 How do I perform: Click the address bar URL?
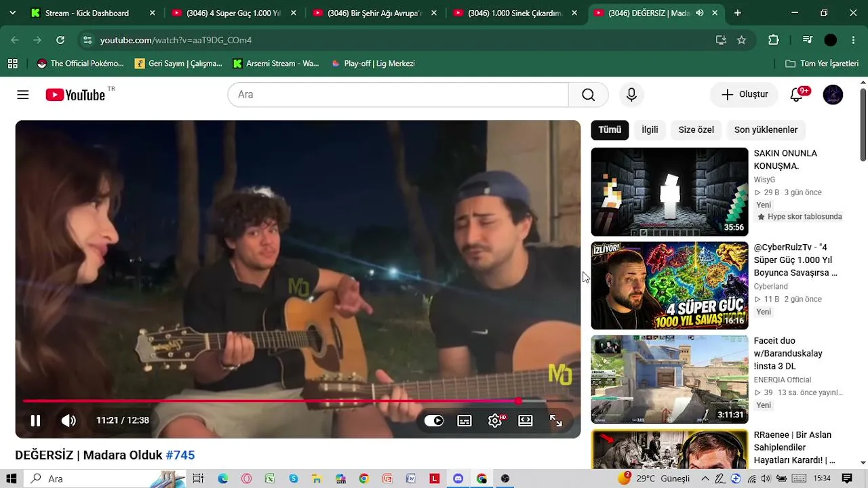coord(176,40)
